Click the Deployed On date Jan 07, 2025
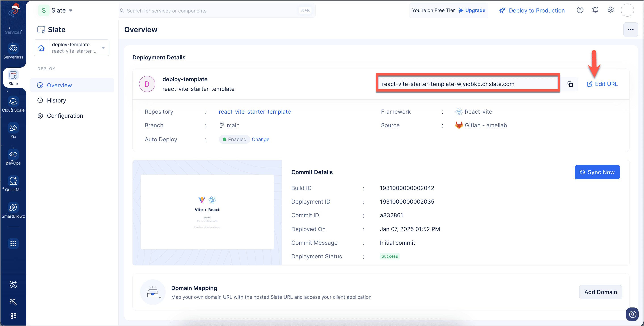 coord(410,229)
